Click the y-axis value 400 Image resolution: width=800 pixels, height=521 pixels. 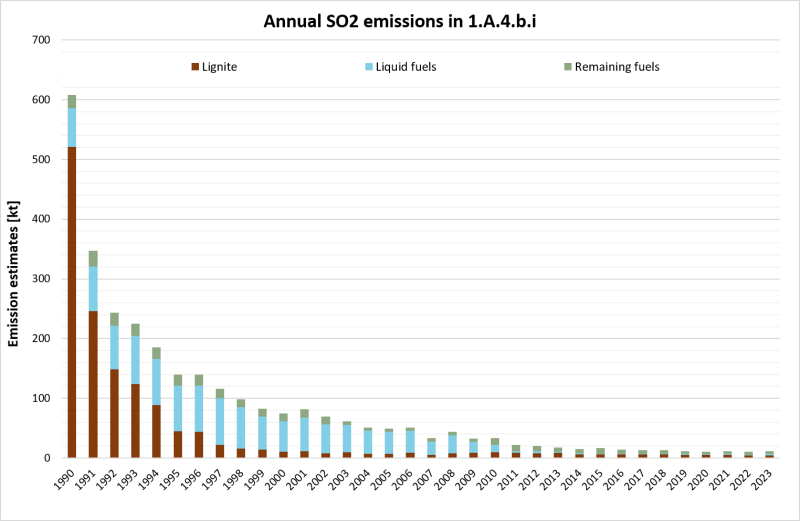click(41, 219)
